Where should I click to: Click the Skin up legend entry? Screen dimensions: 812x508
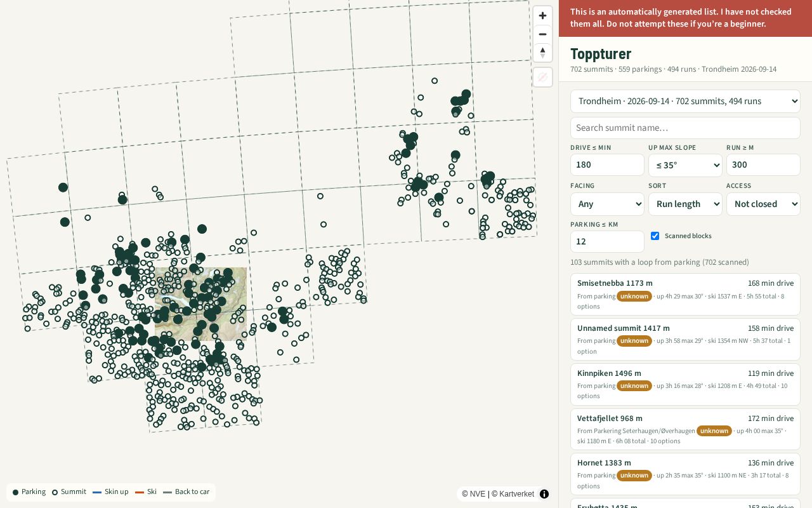(110, 492)
